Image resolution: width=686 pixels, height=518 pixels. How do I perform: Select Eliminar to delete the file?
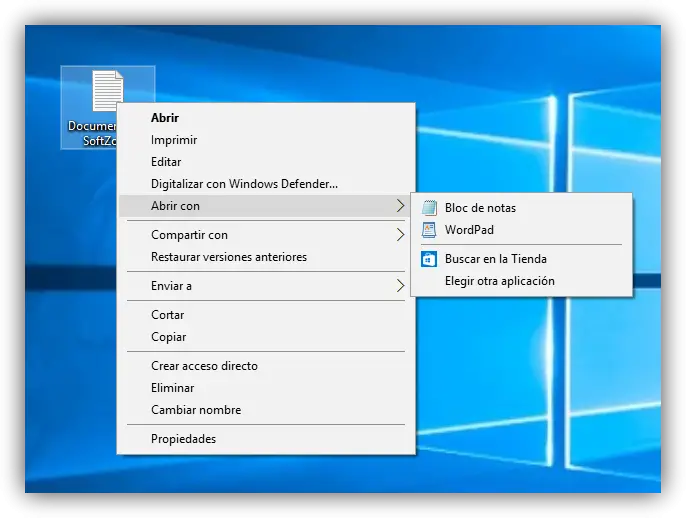click(266, 388)
